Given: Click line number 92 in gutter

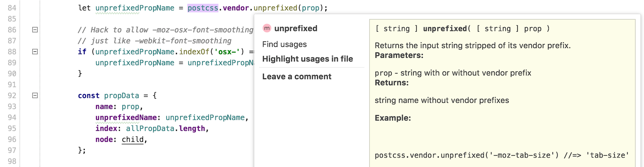Looking at the screenshot, I should tap(12, 95).
